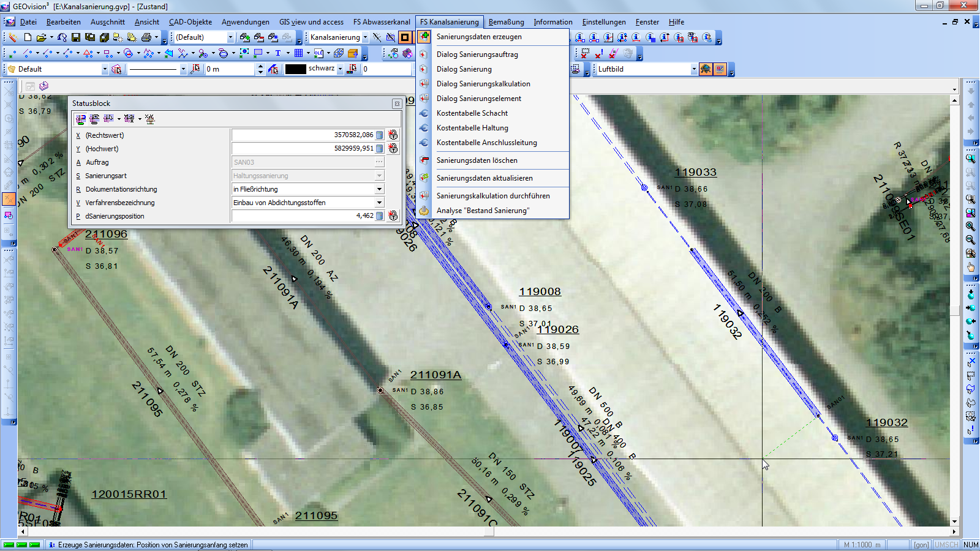Open the Bemaßung menu
Viewport: 980px width, 551px height.
coord(506,22)
